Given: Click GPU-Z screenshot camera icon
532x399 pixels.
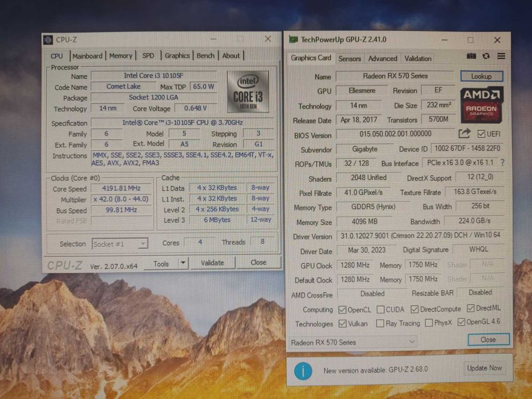Looking at the screenshot, I should point(471,56).
